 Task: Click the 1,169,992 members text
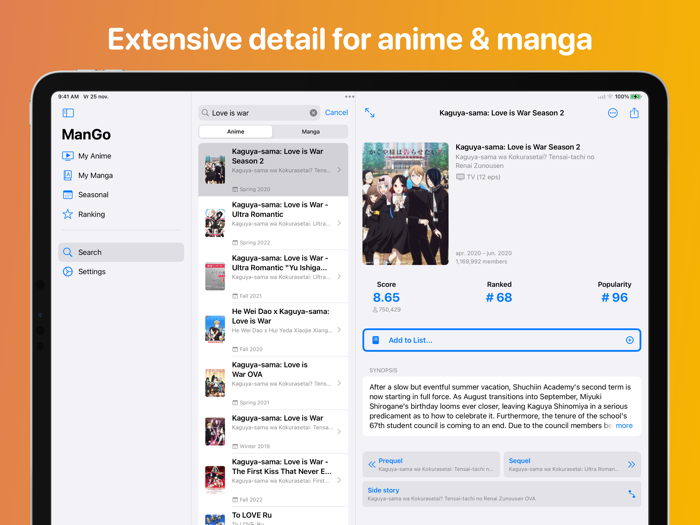point(481,262)
